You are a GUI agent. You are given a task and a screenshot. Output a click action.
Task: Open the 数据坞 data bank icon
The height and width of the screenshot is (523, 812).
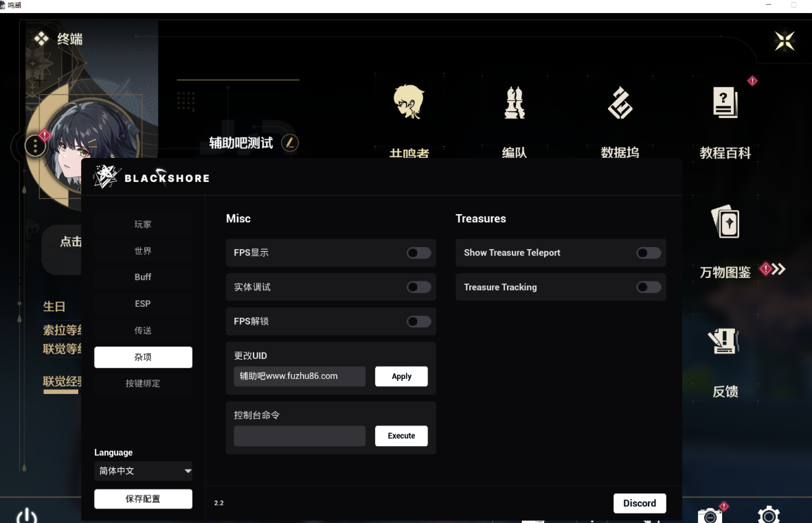point(620,103)
